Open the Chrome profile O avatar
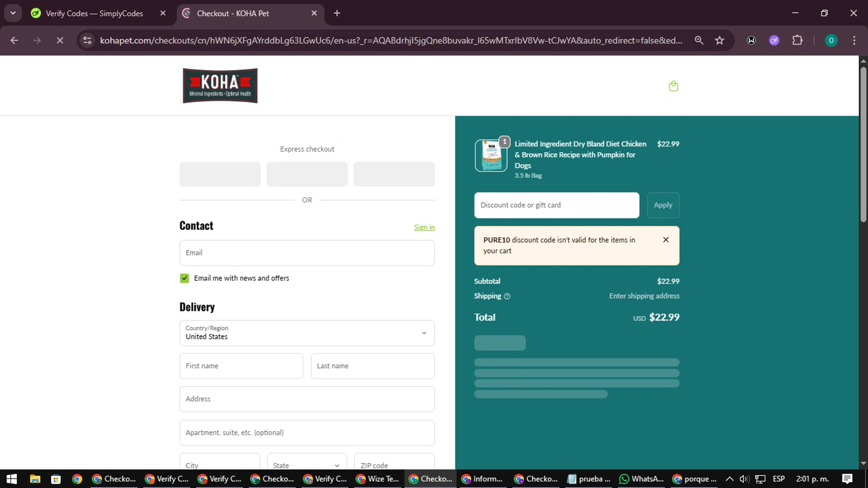 tap(831, 41)
